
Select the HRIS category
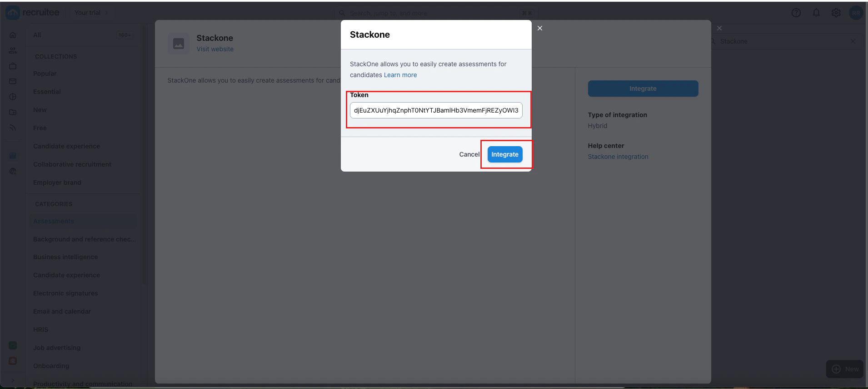[40, 330]
